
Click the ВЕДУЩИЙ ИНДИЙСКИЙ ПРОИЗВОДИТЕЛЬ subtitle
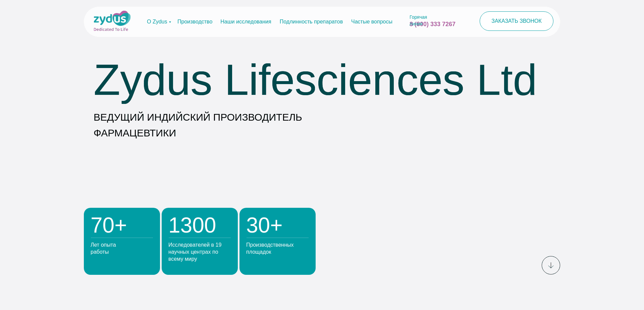198,117
